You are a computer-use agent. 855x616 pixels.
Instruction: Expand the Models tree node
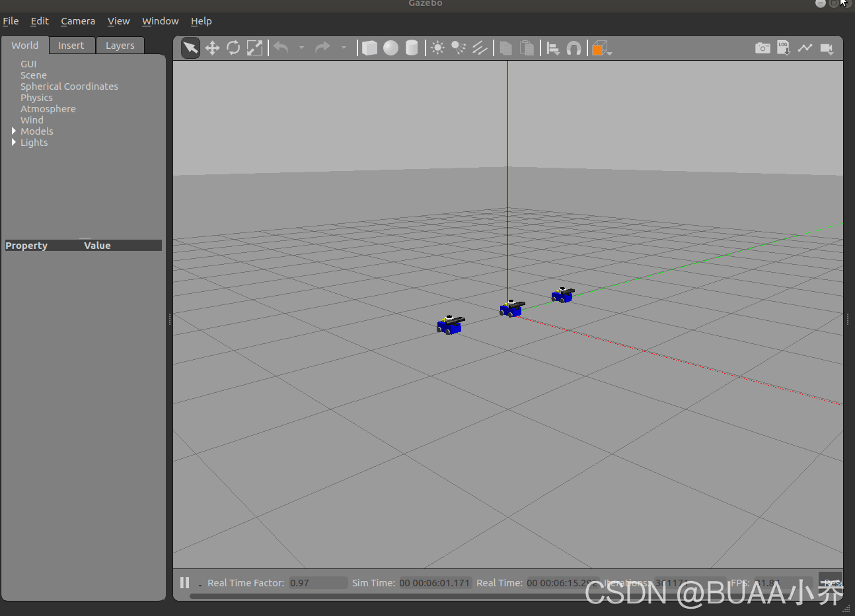click(x=14, y=131)
